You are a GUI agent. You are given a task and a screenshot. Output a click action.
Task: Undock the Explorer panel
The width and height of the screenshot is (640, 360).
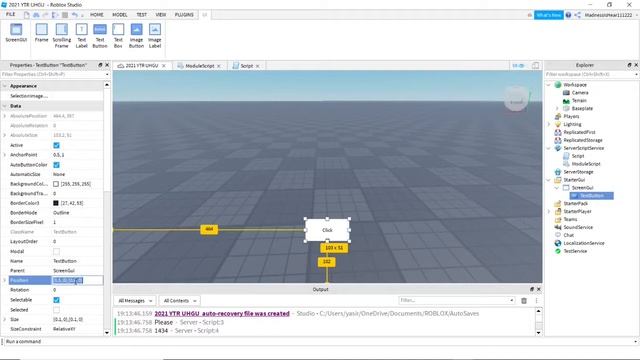tap(629, 65)
